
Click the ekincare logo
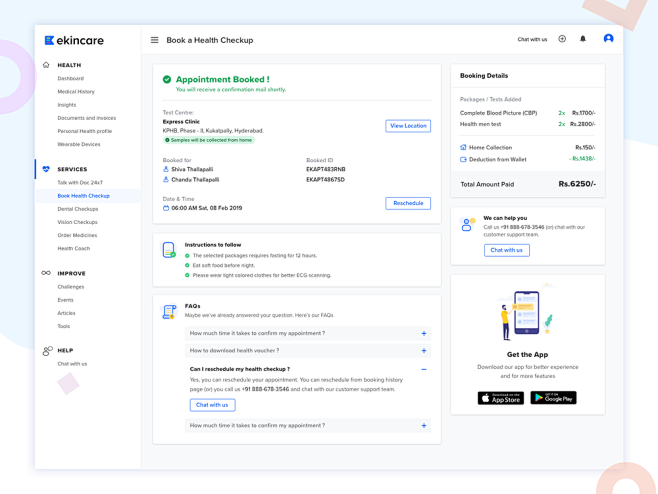[x=74, y=40]
